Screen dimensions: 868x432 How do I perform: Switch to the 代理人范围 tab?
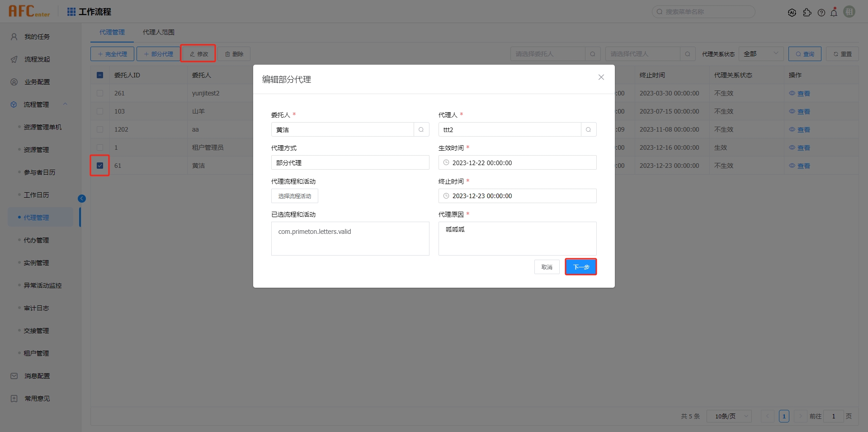coord(158,32)
